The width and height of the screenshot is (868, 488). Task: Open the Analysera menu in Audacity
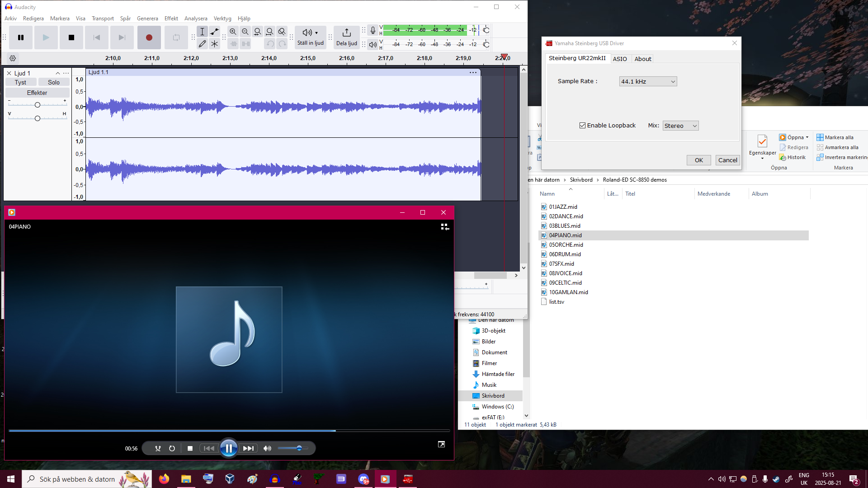pyautogui.click(x=196, y=19)
